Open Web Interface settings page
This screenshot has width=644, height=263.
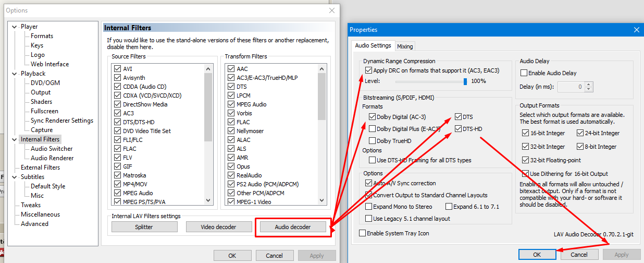click(49, 64)
